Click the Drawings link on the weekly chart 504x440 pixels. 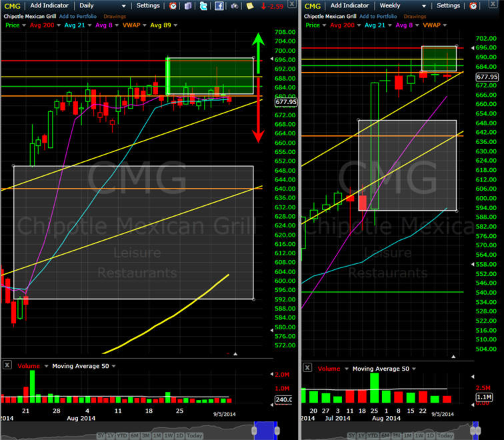tap(415, 16)
